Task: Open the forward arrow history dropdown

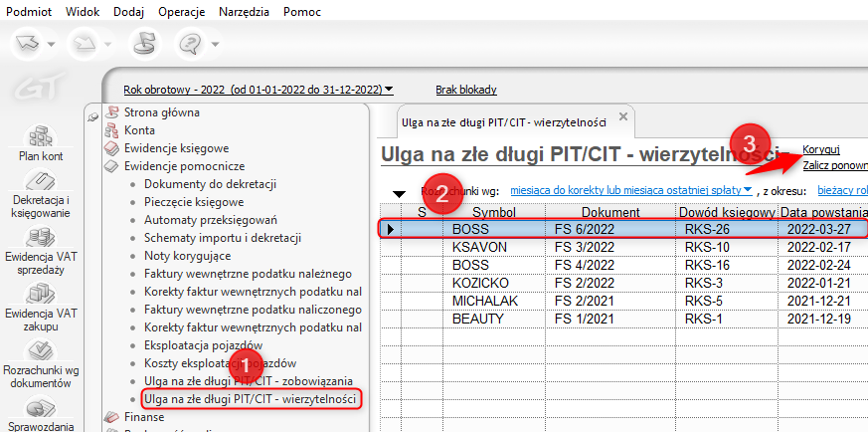Action: [108, 45]
